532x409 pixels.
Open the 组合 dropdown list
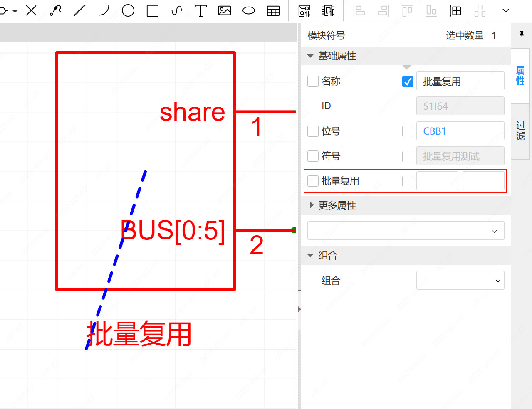pos(460,281)
